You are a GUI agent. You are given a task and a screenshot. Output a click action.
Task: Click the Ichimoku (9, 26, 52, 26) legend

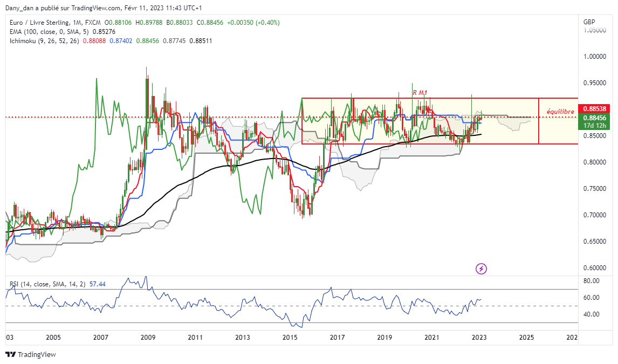click(44, 41)
